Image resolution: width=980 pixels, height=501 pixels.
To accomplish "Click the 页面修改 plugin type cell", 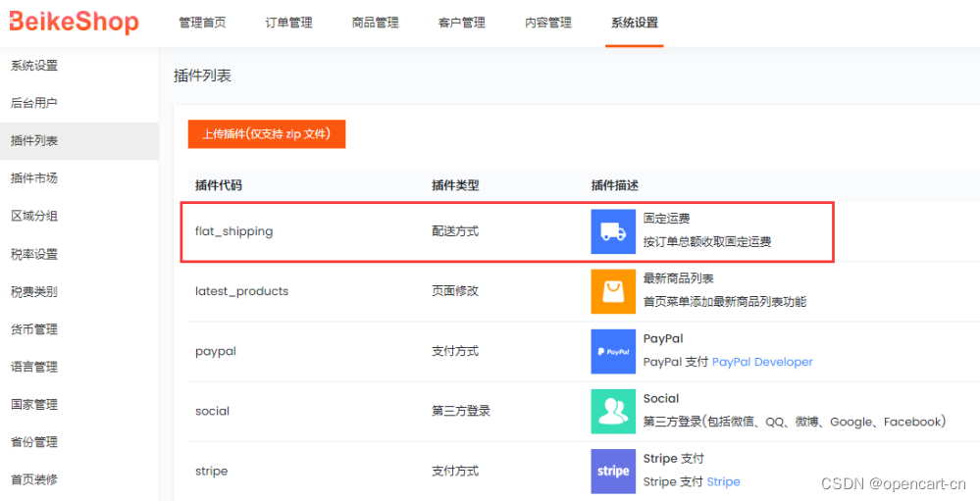I will coord(455,291).
